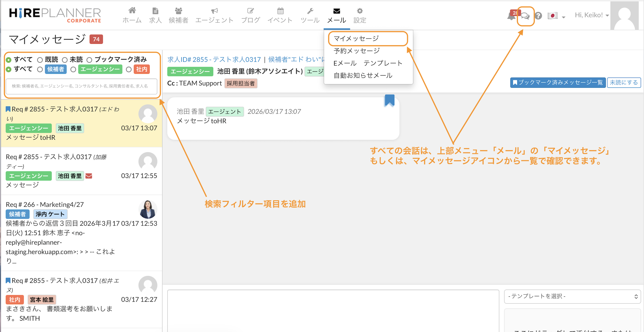Click the 未読にする button

coord(624,83)
